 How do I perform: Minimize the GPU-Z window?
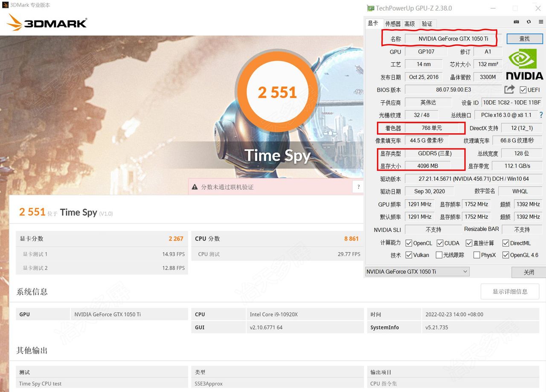493,8
